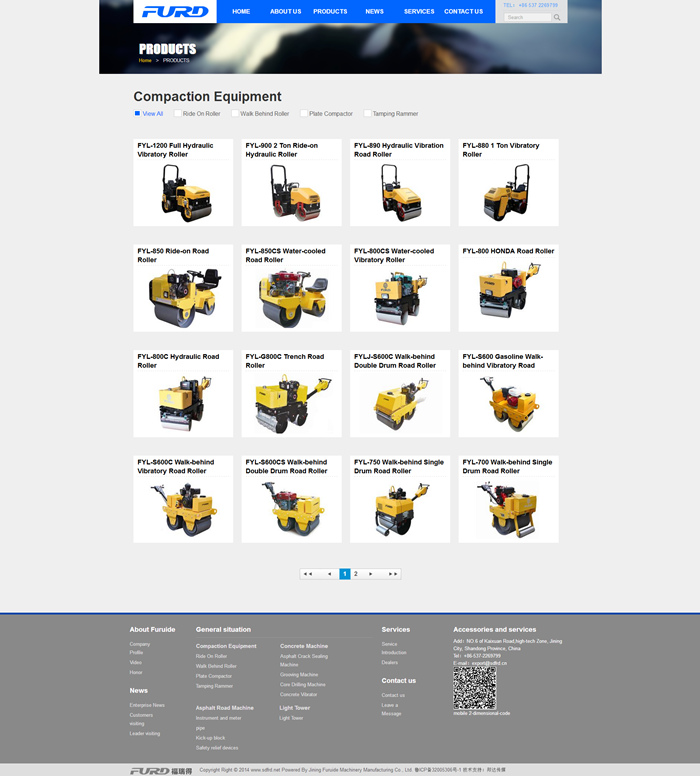Open FYL-800 HONDA Road Roller image
Viewport: 700px width, 776px height.
[508, 290]
